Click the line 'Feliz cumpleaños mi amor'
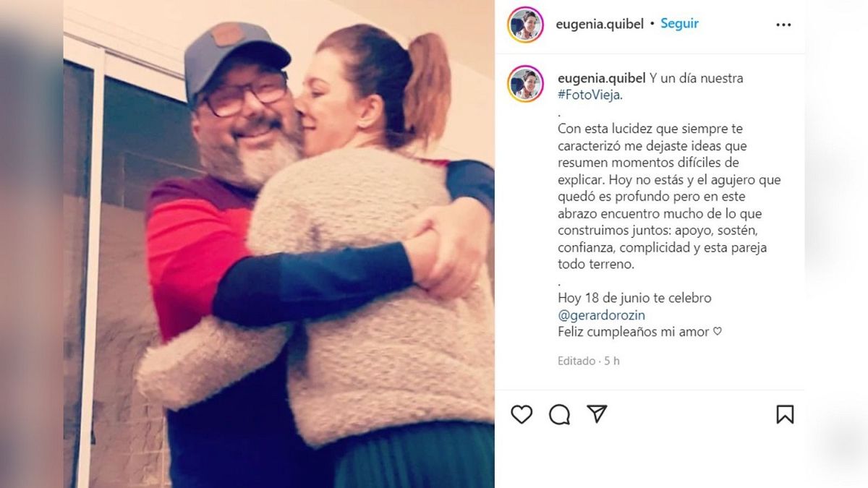This screenshot has width=868, height=488. click(x=639, y=332)
